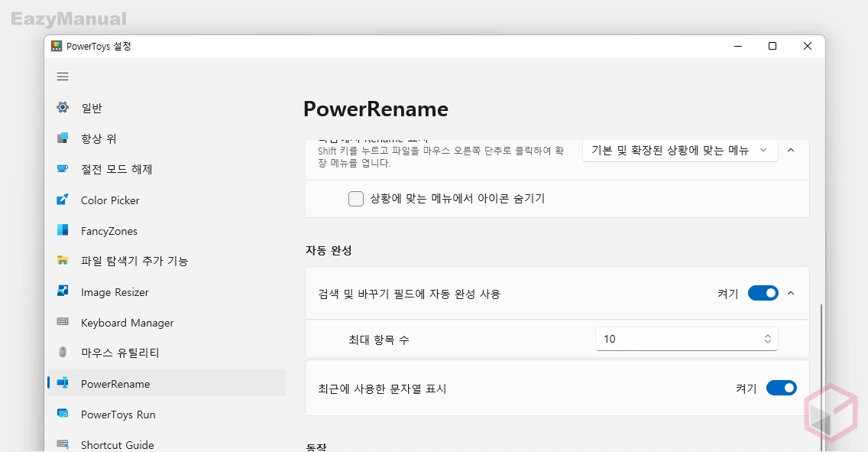Click the settings page vertical scrollbar
868x452 pixels.
tap(821, 376)
